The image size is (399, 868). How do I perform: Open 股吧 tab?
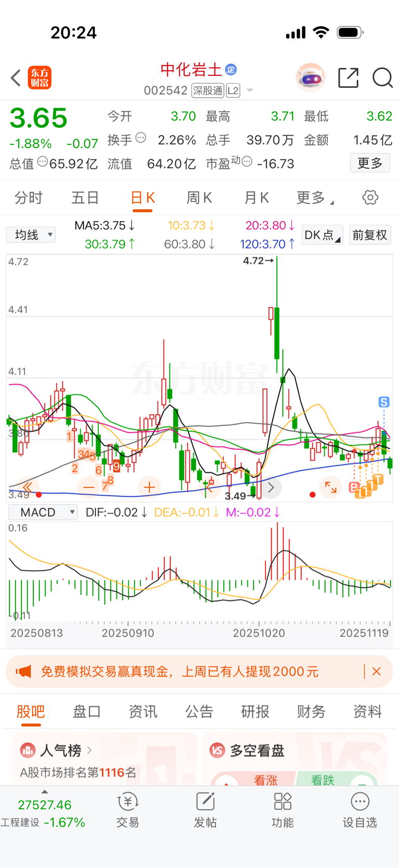pos(31,711)
